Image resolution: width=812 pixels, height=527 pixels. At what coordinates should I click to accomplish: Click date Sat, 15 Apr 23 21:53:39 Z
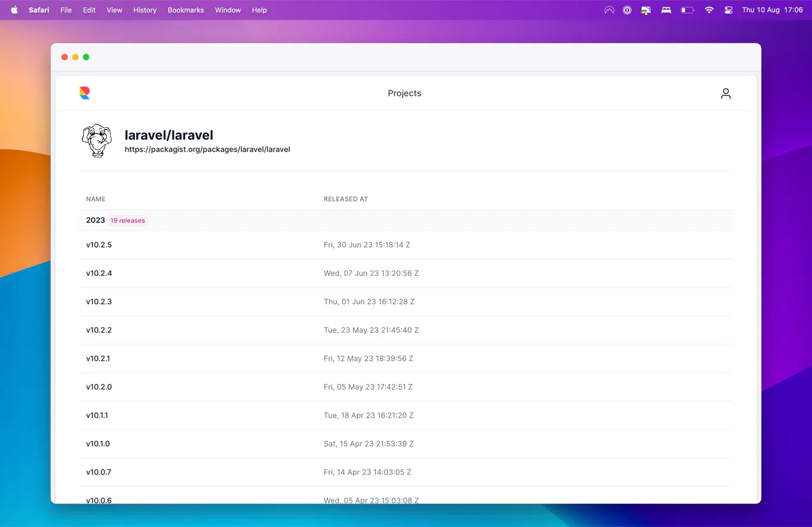coord(368,444)
